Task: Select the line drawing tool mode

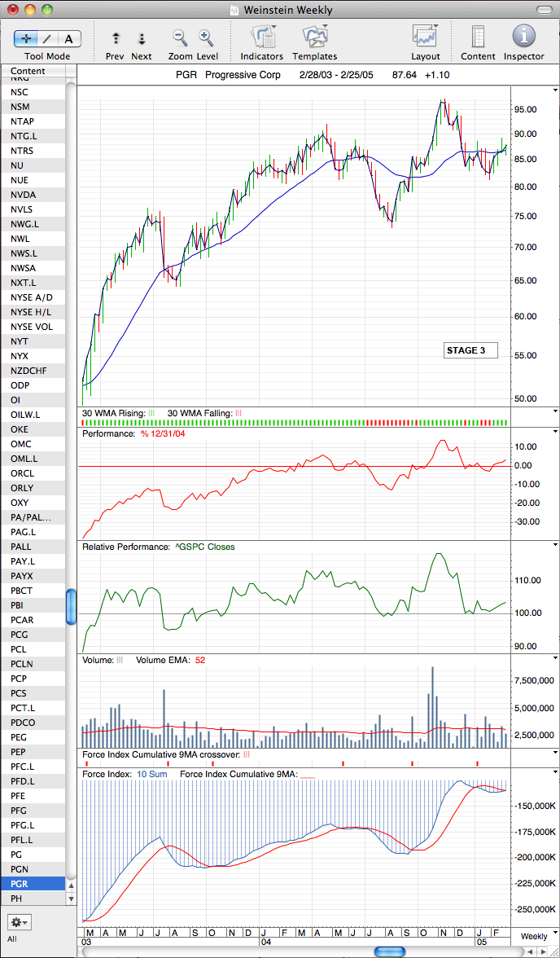Action: (x=48, y=38)
